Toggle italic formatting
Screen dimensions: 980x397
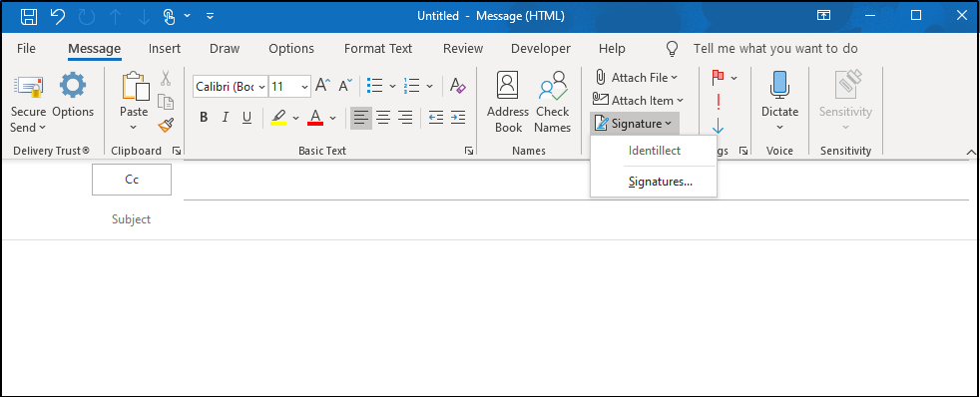(225, 118)
